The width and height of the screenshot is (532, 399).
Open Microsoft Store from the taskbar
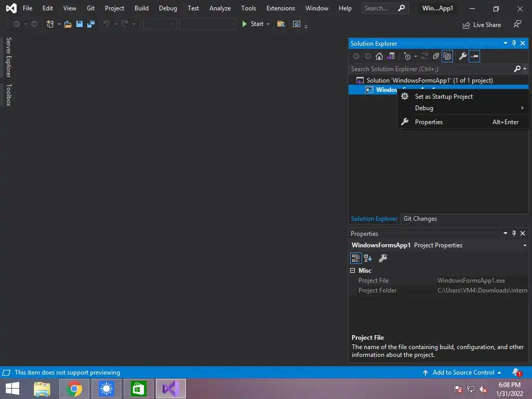[x=138, y=389]
